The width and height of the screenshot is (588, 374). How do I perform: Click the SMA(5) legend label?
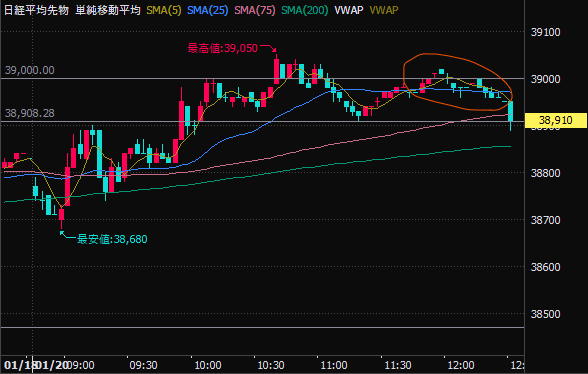164,10
